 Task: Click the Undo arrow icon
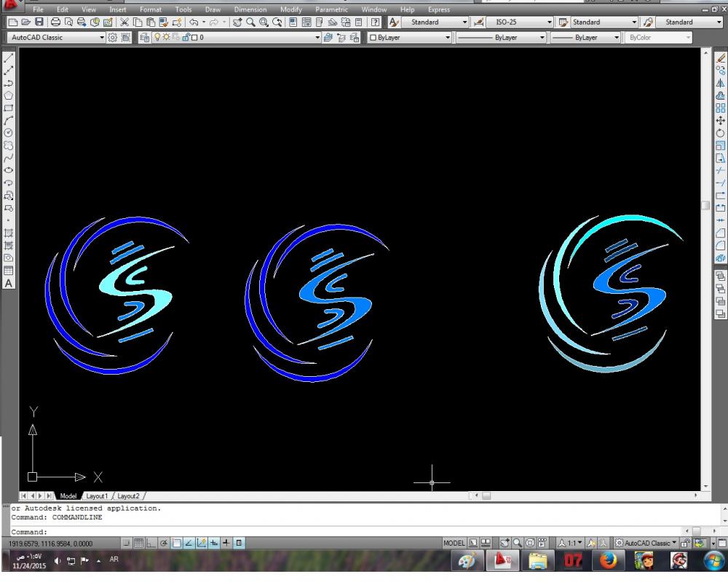pos(194,22)
